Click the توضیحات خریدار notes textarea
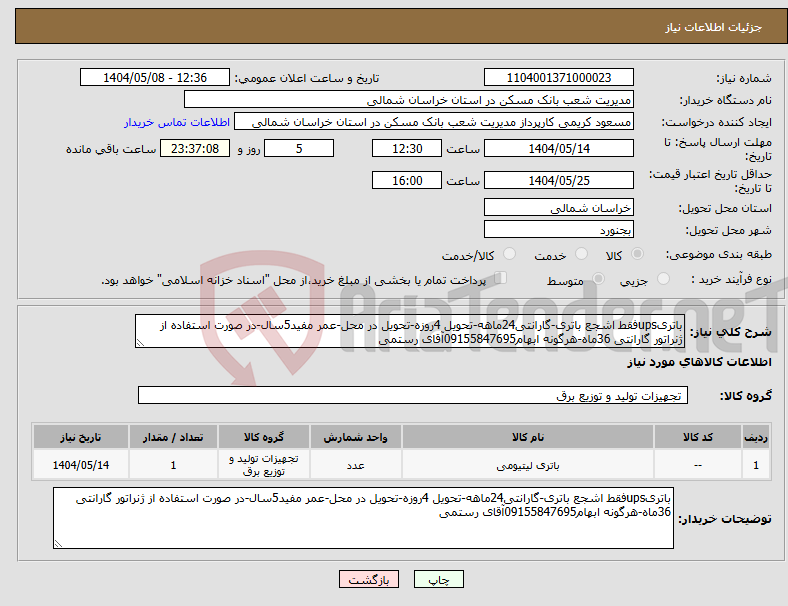The height and width of the screenshot is (606, 788). point(363,518)
